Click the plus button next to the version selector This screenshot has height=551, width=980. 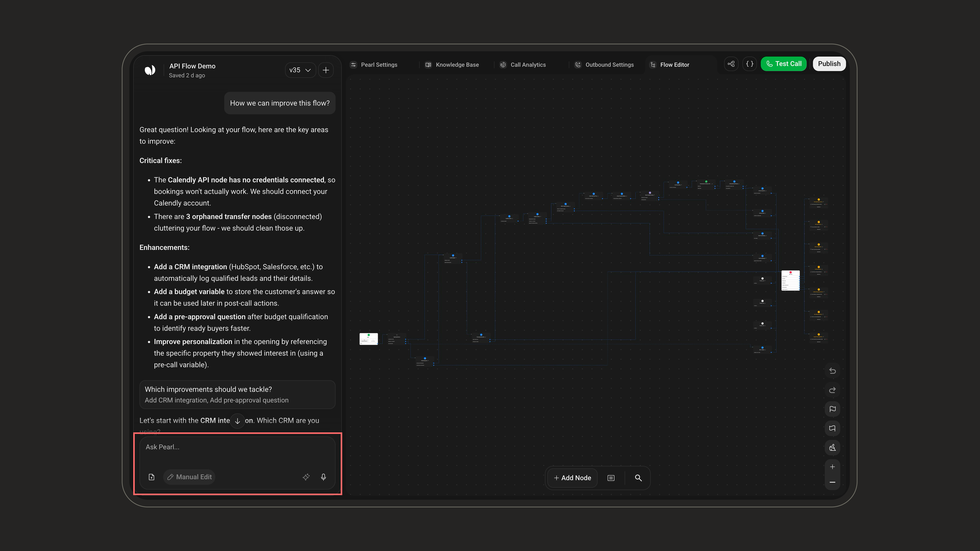coord(326,70)
